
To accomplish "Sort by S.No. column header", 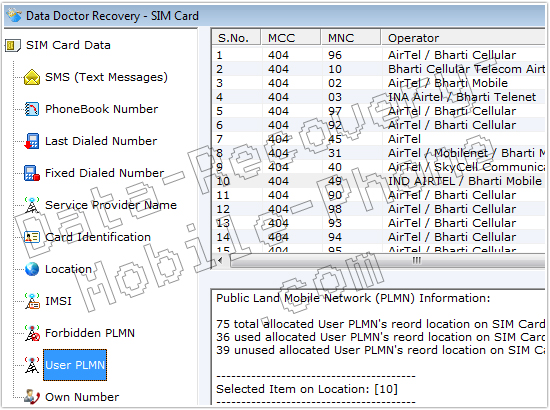I will tap(236, 38).
